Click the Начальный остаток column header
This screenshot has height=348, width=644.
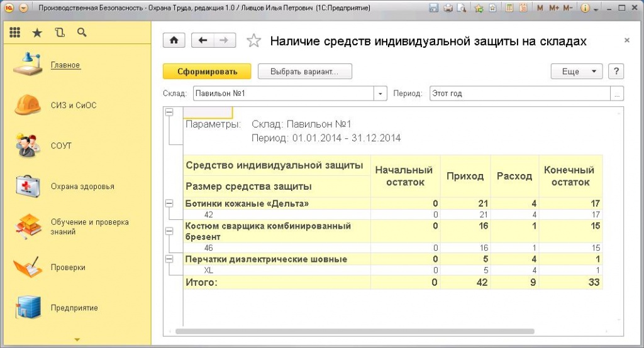coord(405,176)
